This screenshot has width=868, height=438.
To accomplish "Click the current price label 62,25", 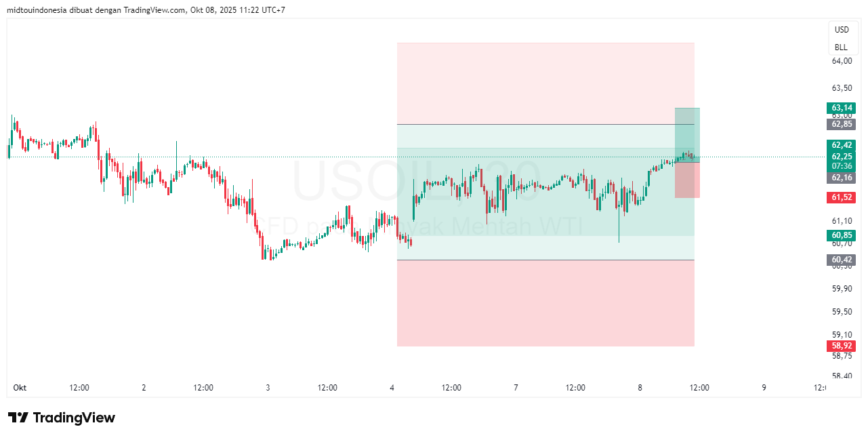I will (x=842, y=157).
